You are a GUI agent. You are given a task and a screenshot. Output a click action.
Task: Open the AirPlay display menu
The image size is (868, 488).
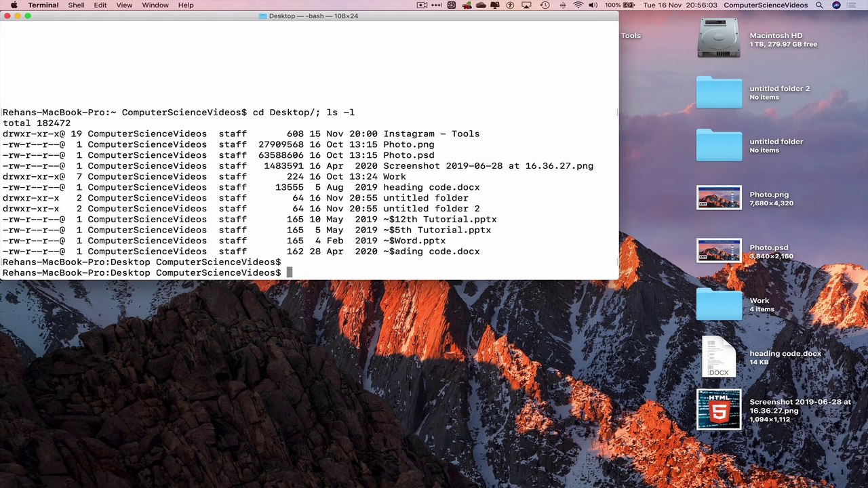527,5
